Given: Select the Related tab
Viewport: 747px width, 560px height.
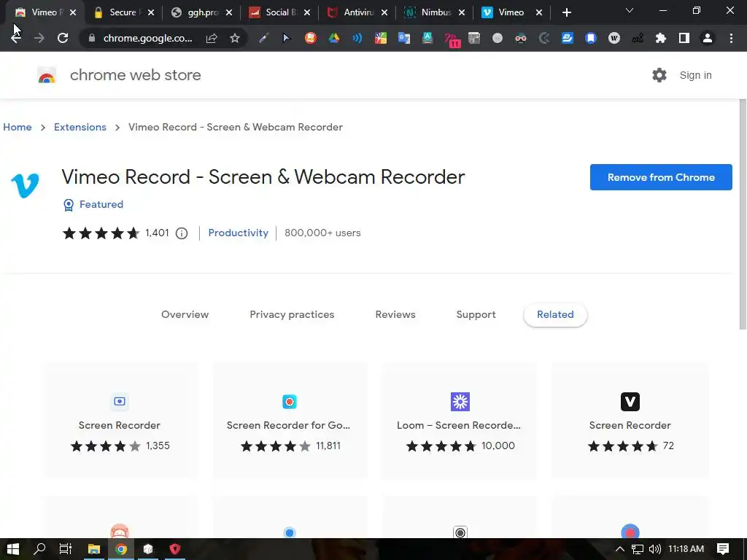Looking at the screenshot, I should point(555,314).
